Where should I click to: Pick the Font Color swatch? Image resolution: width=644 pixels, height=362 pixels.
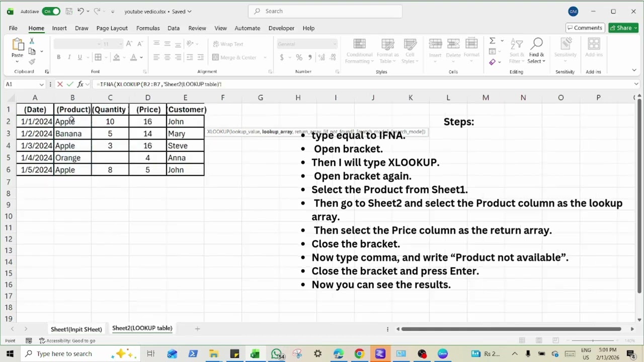133,57
